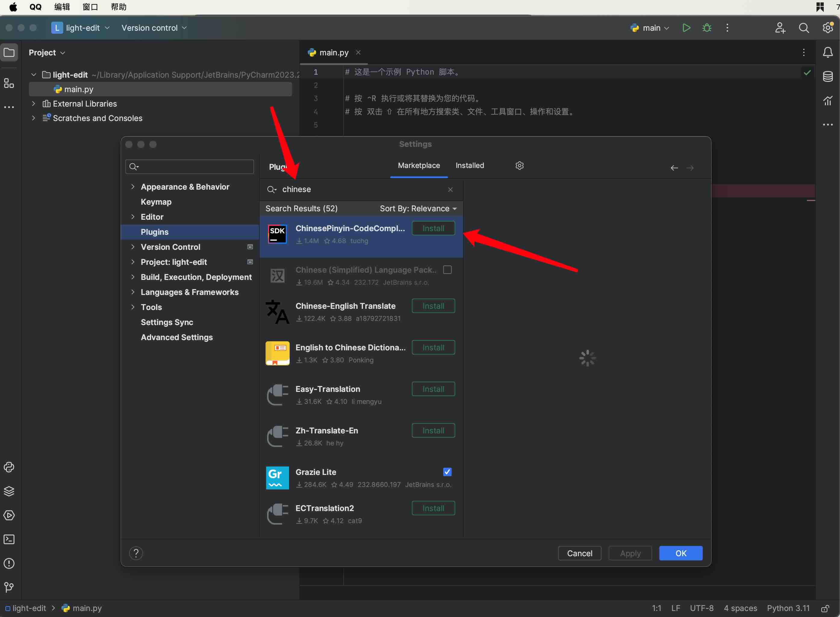This screenshot has width=840, height=617.
Task: Open the Terminal tool window icon
Action: pyautogui.click(x=9, y=539)
